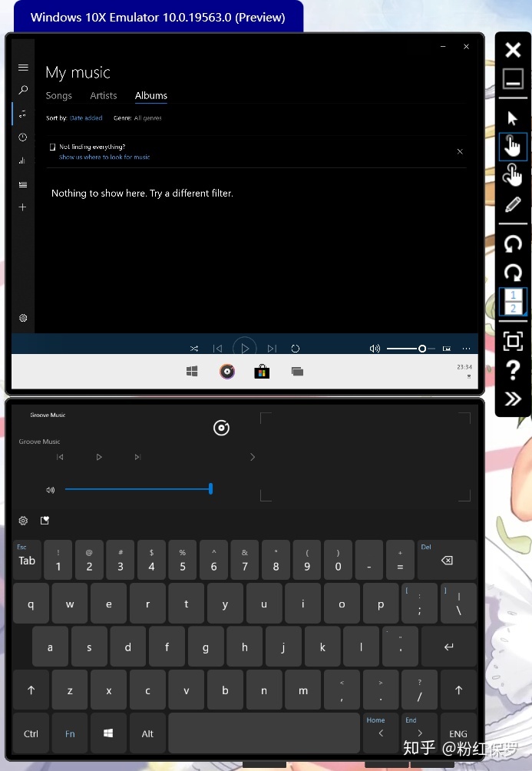
Task: Open Microsoft Store from taskbar
Action: click(262, 371)
